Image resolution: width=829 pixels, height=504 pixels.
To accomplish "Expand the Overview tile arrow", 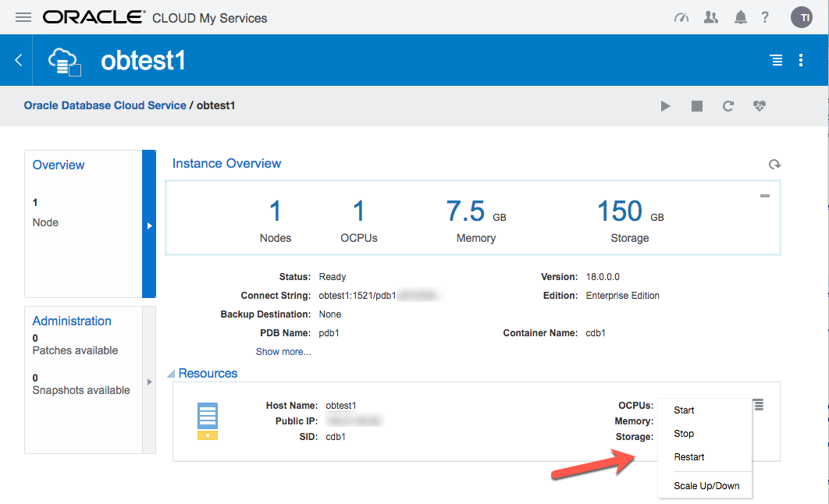I will (x=150, y=225).
